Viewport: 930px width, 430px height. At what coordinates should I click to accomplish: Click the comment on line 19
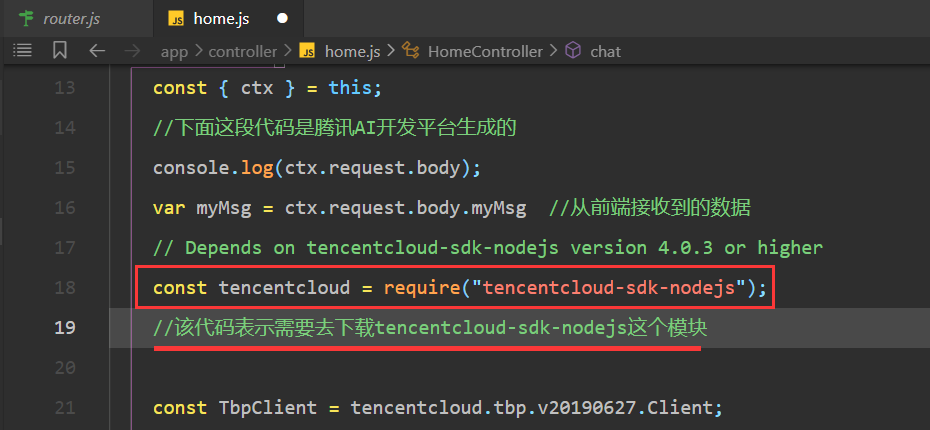[x=430, y=327]
